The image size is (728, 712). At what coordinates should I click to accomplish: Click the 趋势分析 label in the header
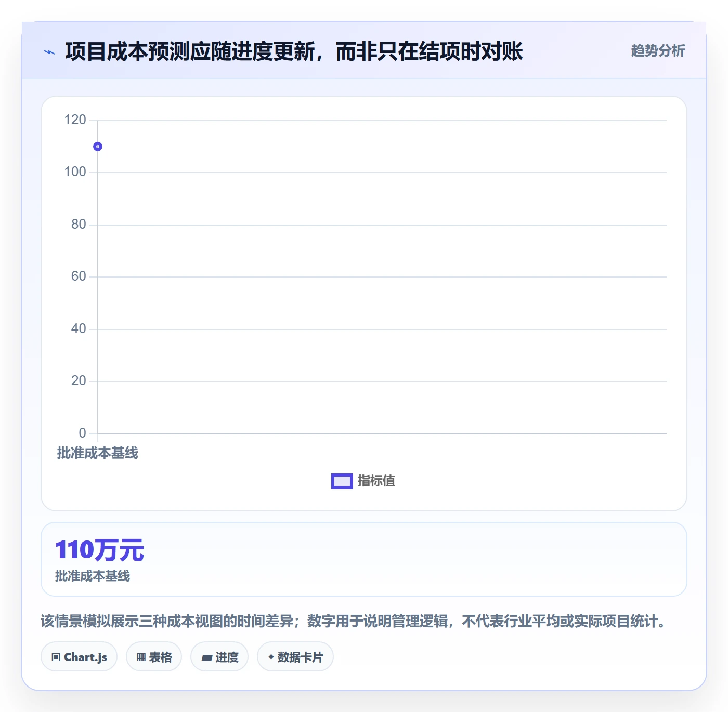click(x=658, y=51)
